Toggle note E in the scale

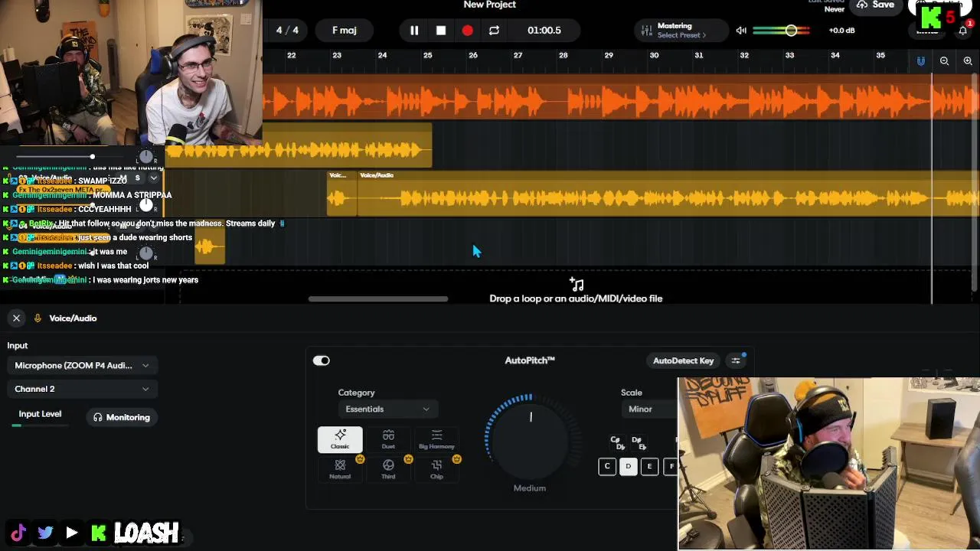point(650,466)
